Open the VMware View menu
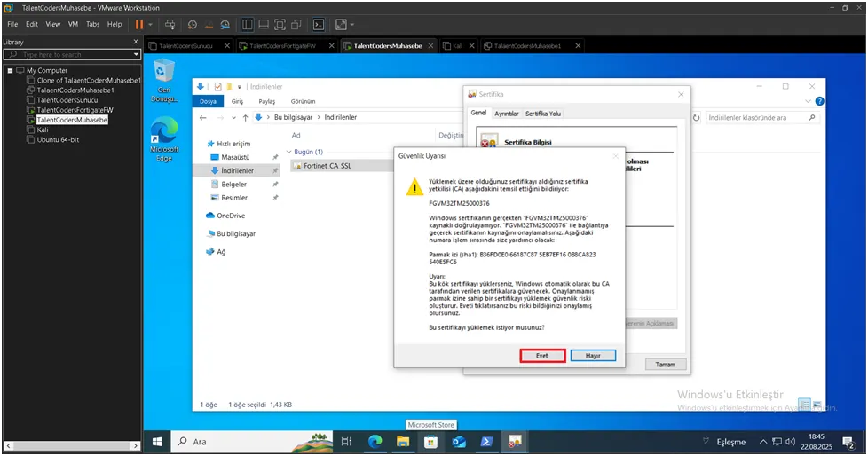The height and width of the screenshot is (456, 868). click(x=53, y=24)
